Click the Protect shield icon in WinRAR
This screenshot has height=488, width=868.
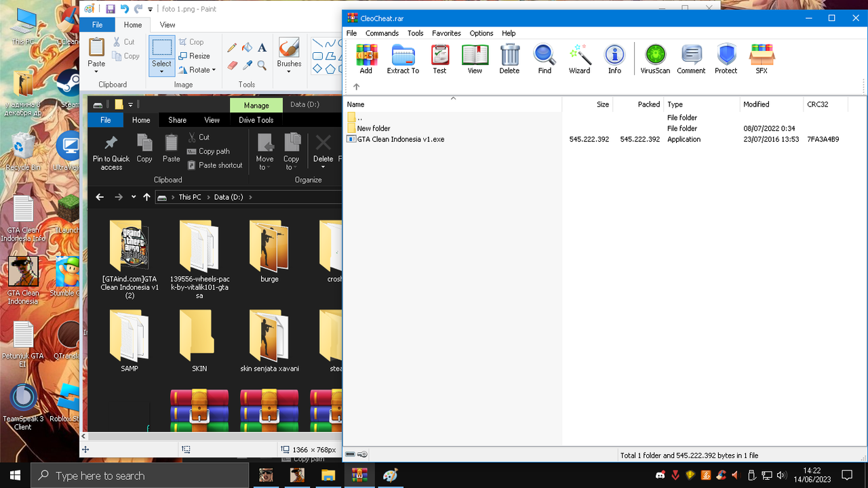pyautogui.click(x=726, y=59)
